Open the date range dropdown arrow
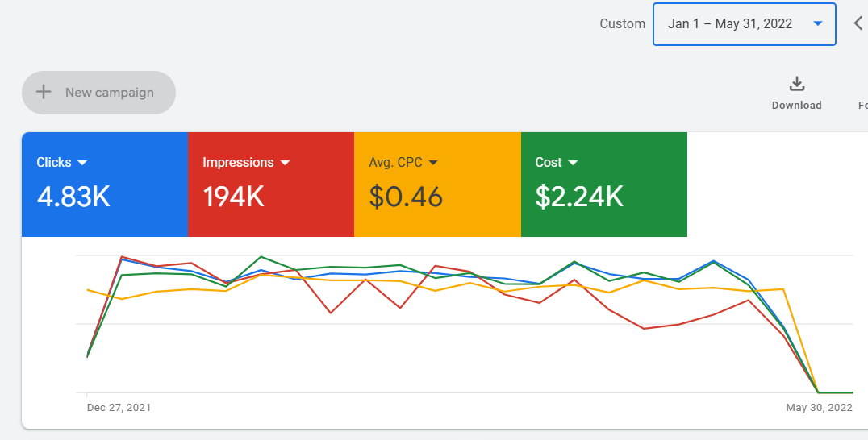868x440 pixels. click(818, 23)
